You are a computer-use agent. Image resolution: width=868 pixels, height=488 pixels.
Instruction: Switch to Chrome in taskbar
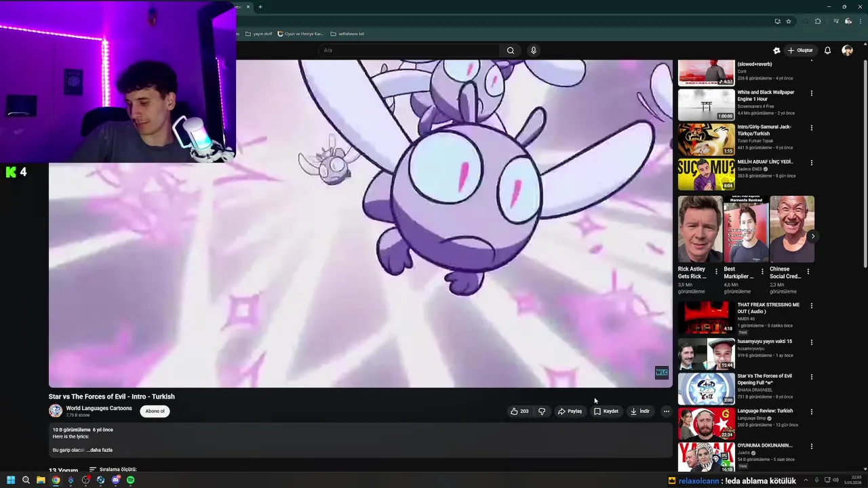click(x=56, y=480)
